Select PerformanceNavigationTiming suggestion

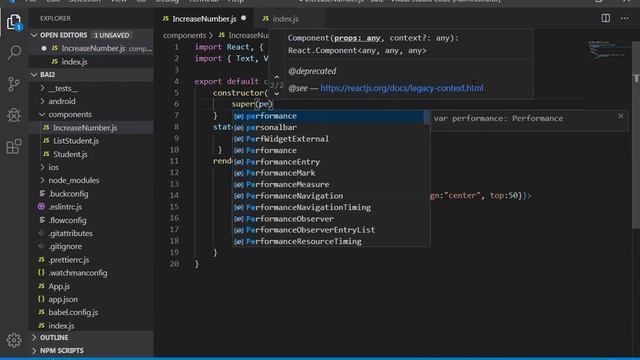[328, 207]
